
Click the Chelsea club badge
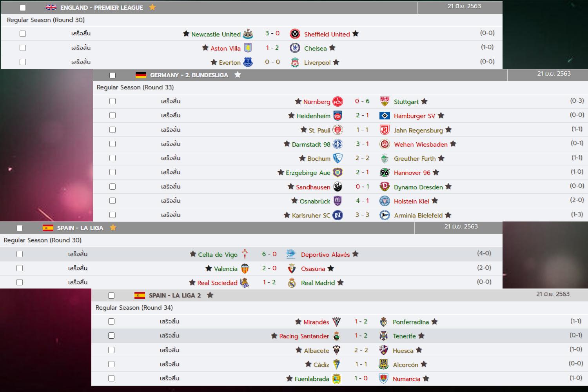[295, 48]
